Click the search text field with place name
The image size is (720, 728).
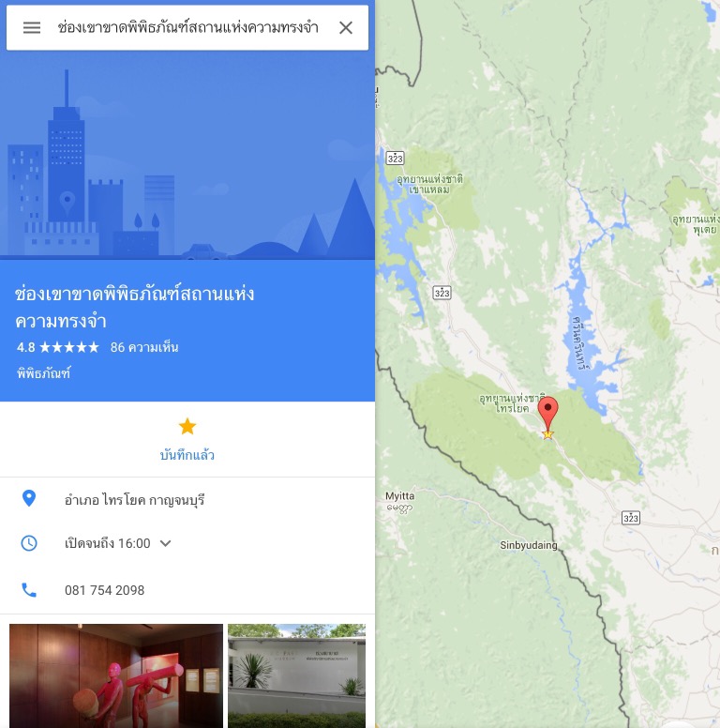click(187, 28)
